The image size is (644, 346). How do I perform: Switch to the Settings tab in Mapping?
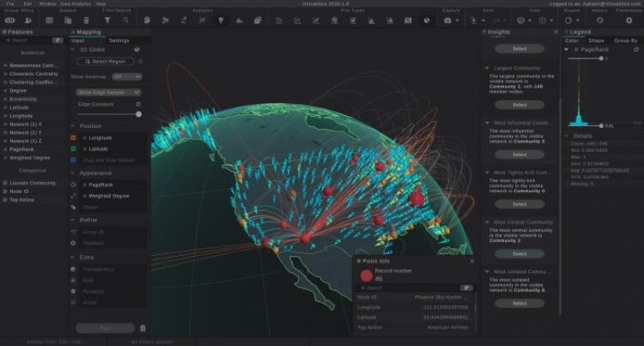click(119, 40)
